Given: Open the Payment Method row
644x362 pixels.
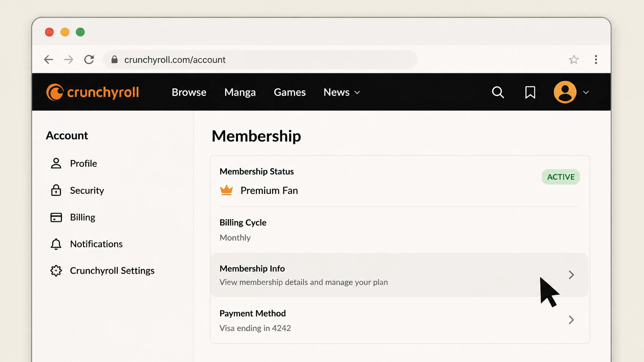Looking at the screenshot, I should [x=400, y=320].
